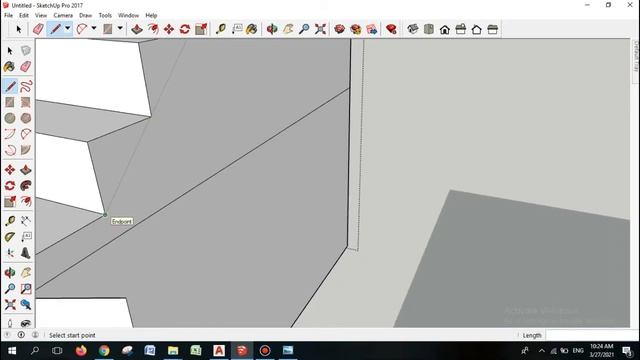The width and height of the screenshot is (640, 360).
Task: Send model to LayOut
Action: 372,29
